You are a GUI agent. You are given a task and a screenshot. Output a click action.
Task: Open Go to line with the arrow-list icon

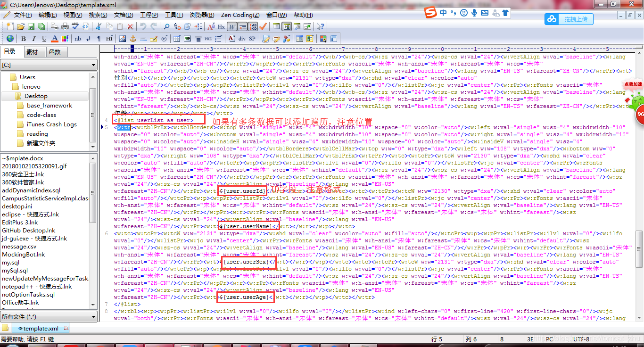(198, 26)
